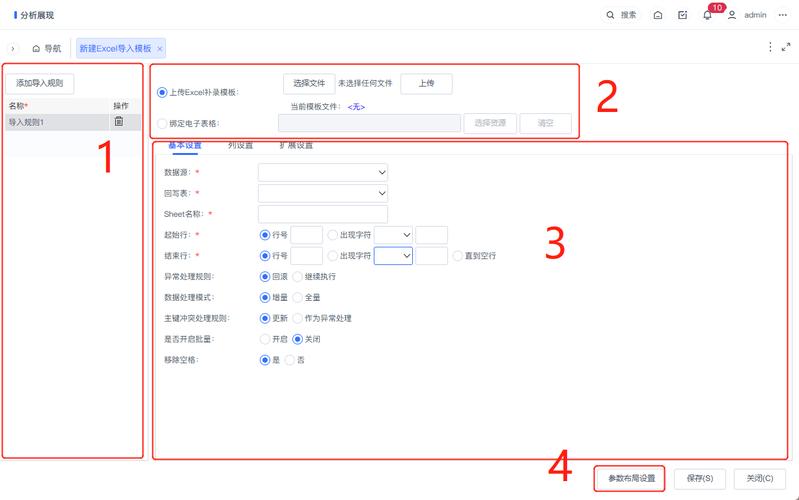
Task: Click the spreadsheet binding text field
Action: coord(369,123)
